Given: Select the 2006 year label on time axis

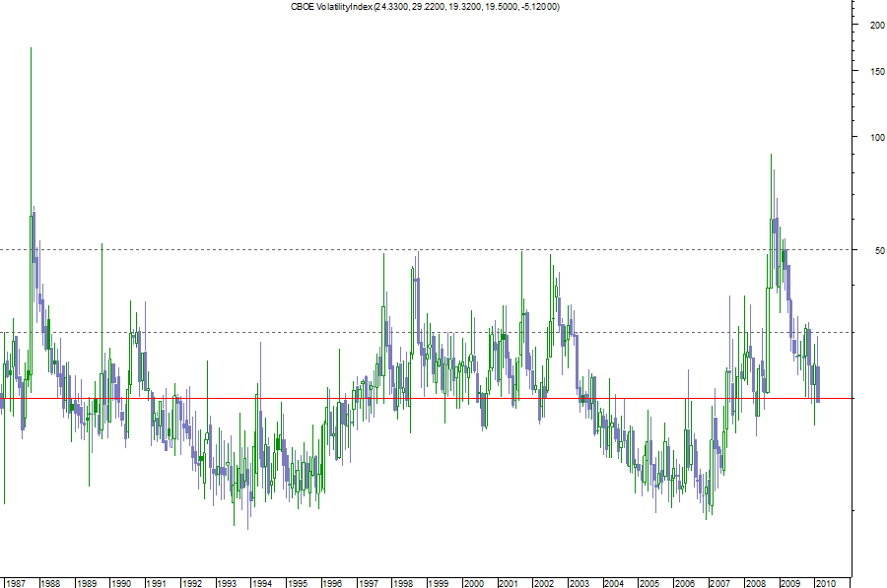Looking at the screenshot, I should 685,583.
